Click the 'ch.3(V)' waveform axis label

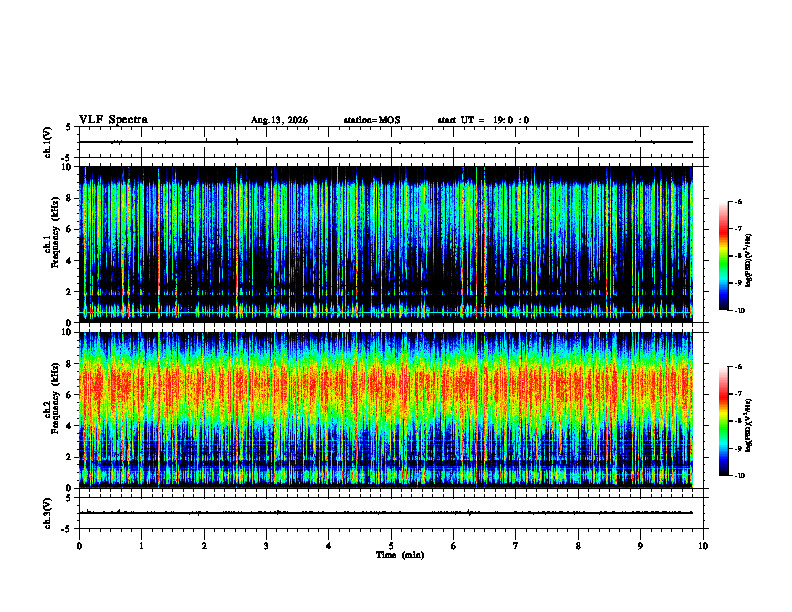click(47, 513)
